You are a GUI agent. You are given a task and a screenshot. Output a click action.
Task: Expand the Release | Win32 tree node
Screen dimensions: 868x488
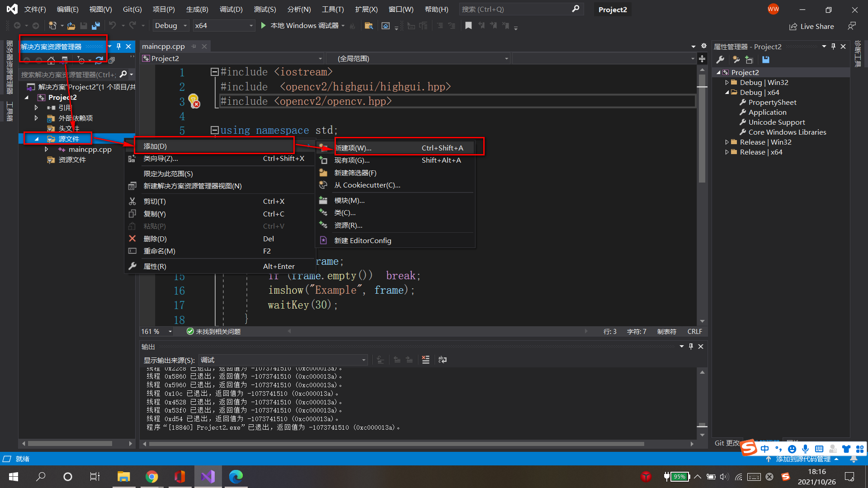[x=728, y=141]
